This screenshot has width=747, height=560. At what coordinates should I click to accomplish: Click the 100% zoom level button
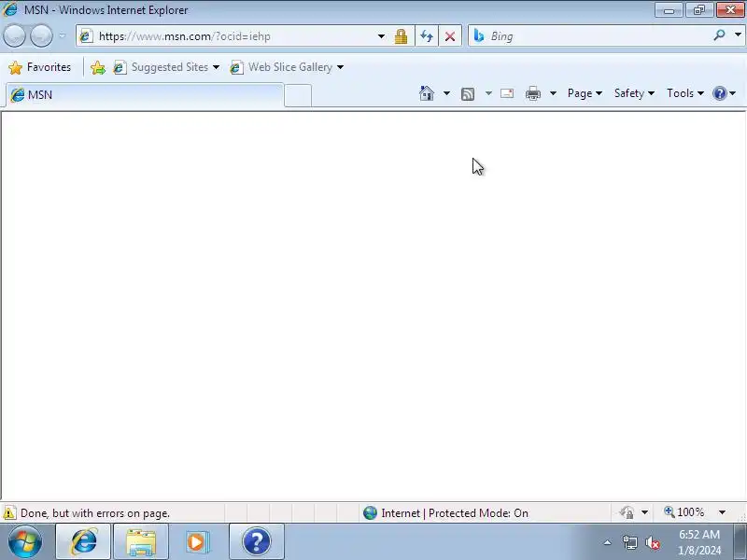click(684, 512)
